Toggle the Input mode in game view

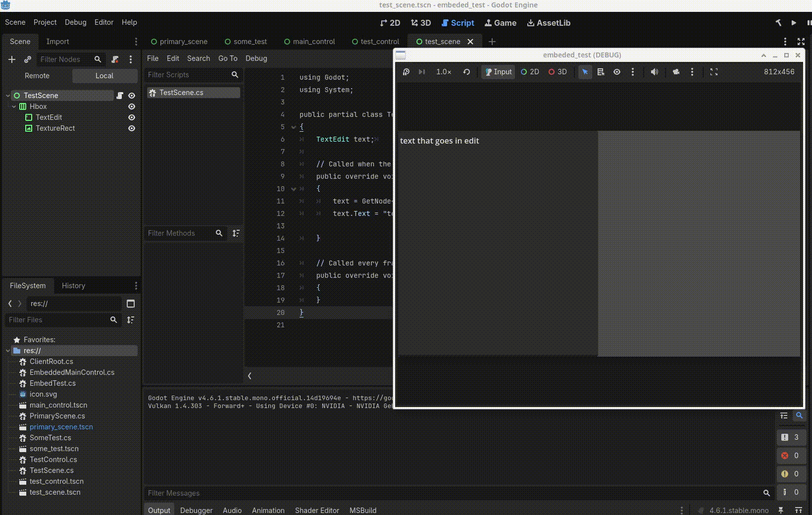(x=498, y=72)
